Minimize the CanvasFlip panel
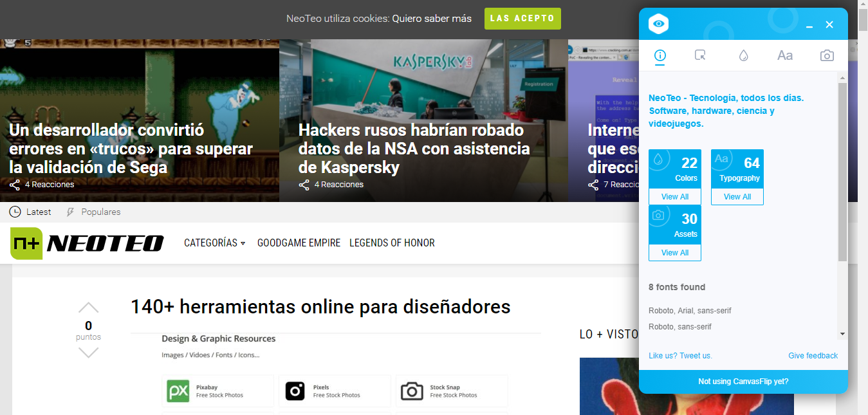This screenshot has height=415, width=868. (809, 25)
